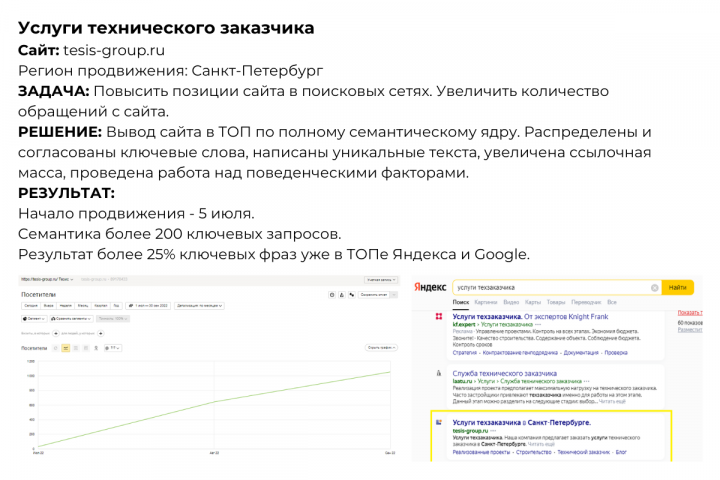
Task: Click the Яндекс logo
Action: point(430,287)
